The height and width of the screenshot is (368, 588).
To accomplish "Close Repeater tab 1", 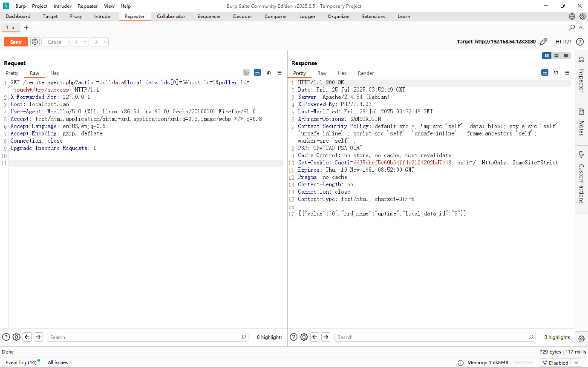I will (x=13, y=28).
